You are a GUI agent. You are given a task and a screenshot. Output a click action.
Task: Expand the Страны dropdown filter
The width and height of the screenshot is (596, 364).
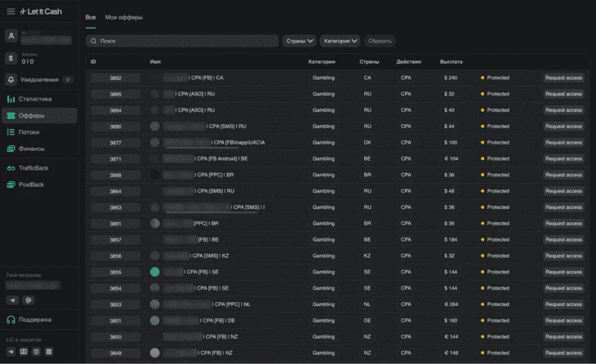coord(299,41)
